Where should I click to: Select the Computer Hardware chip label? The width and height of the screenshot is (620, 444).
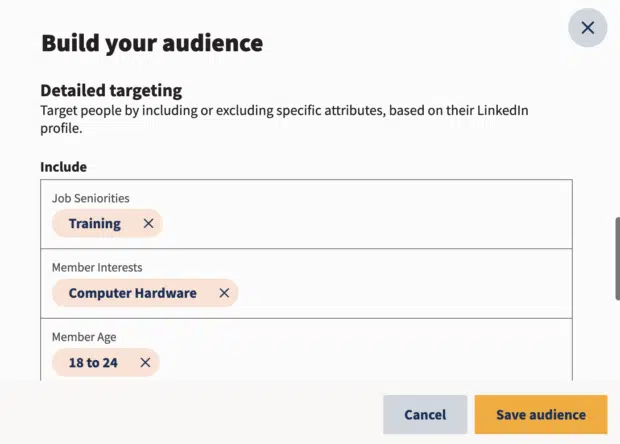132,293
